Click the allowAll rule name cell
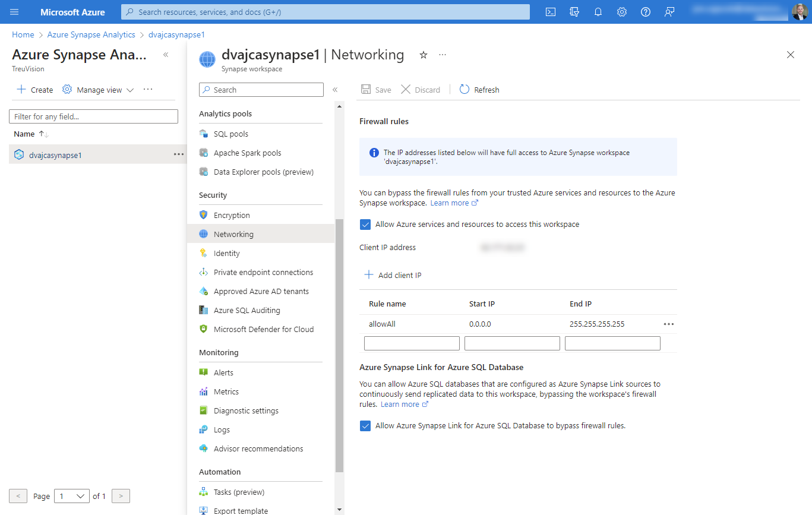812x515 pixels. point(382,324)
